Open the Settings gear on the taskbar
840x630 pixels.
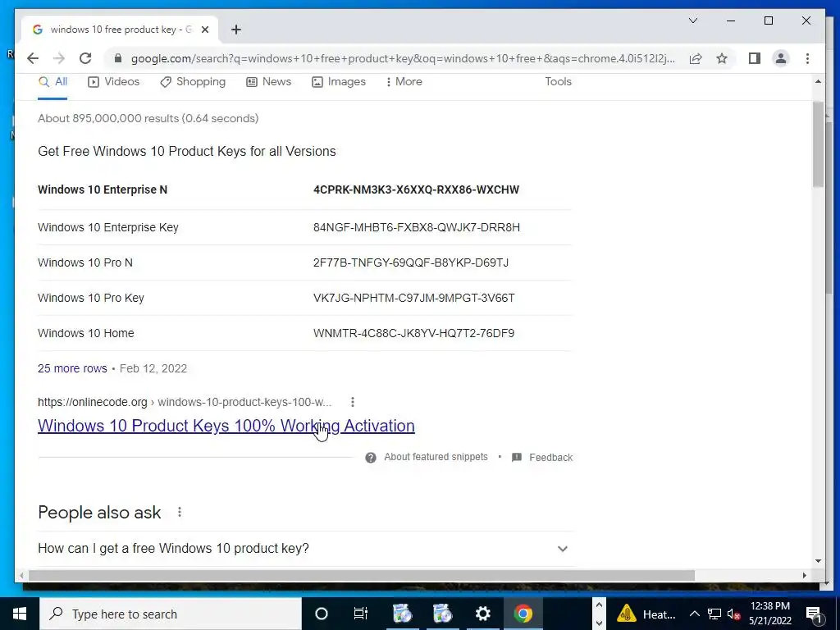pyautogui.click(x=482, y=614)
